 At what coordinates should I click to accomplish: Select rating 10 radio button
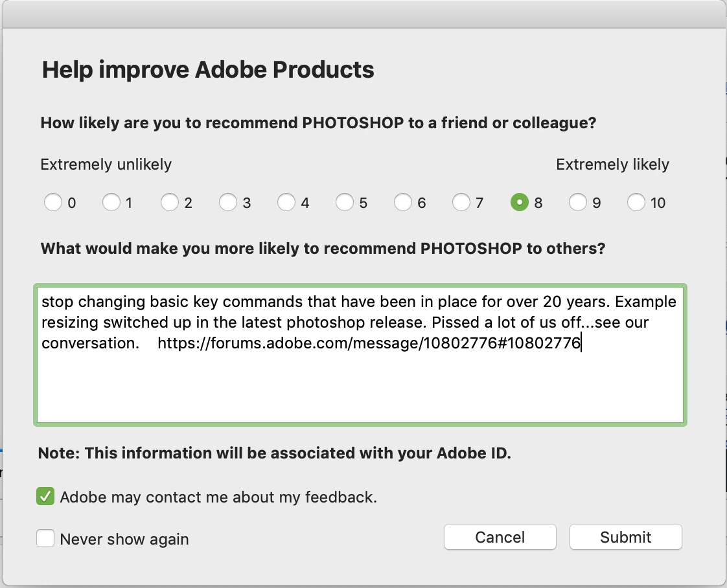click(x=636, y=203)
